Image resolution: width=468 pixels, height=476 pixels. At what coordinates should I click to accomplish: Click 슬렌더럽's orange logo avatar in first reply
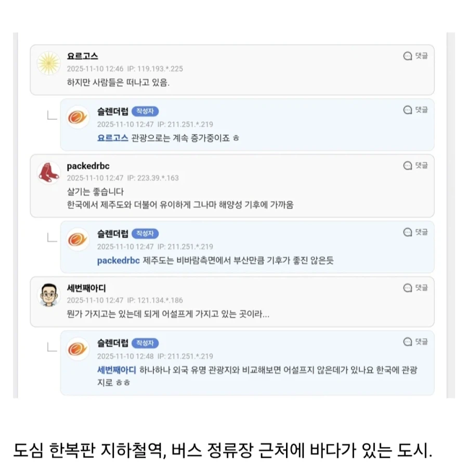[x=78, y=118]
